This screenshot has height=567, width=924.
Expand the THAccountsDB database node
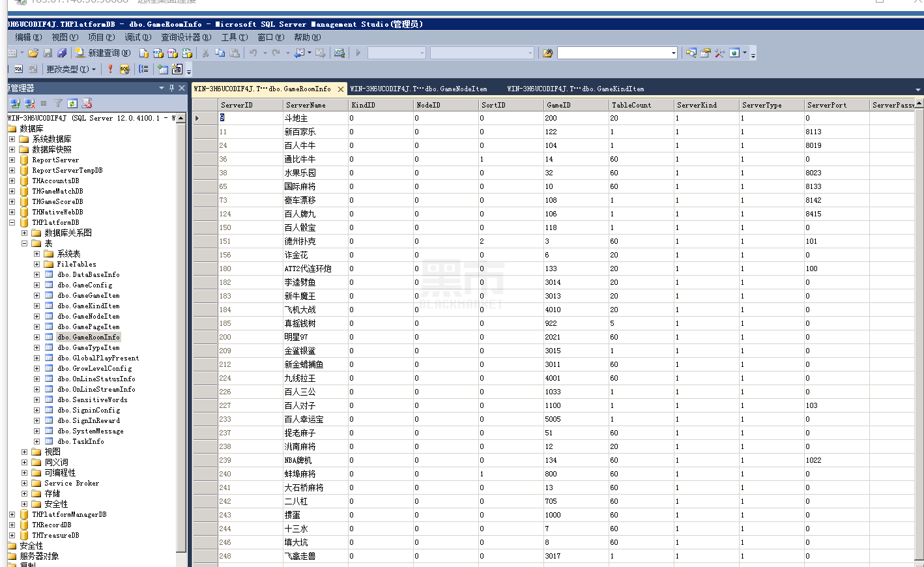(x=12, y=181)
